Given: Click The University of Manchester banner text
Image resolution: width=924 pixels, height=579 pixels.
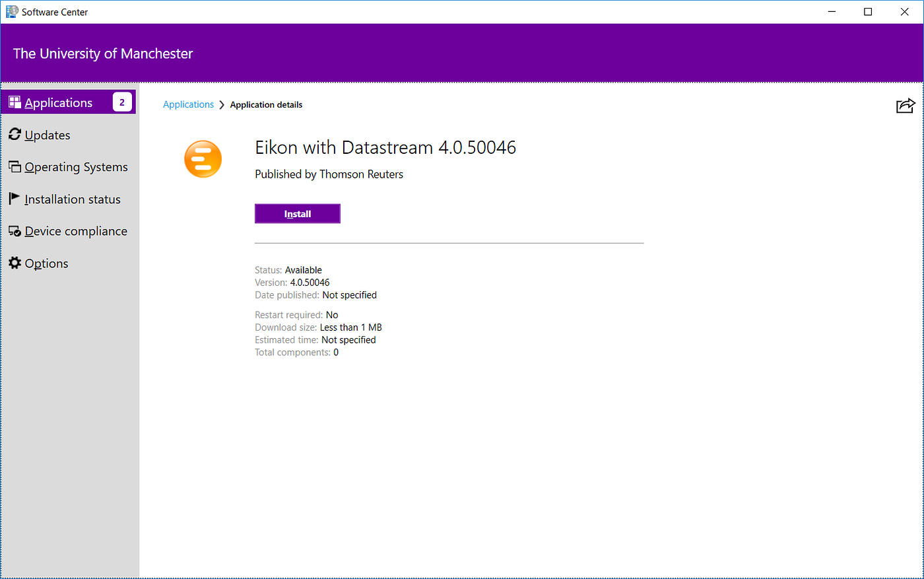Looking at the screenshot, I should pyautogui.click(x=103, y=53).
